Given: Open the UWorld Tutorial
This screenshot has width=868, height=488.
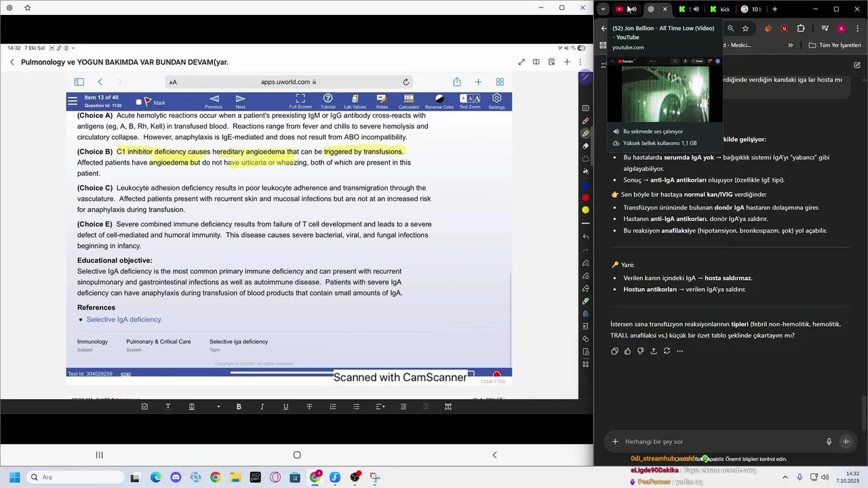Looking at the screenshot, I should tap(328, 102).
